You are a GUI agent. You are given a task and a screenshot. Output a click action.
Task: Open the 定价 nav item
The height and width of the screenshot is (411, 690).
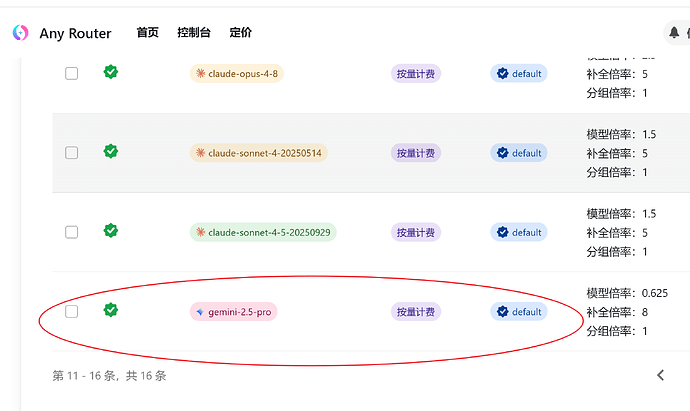241,33
